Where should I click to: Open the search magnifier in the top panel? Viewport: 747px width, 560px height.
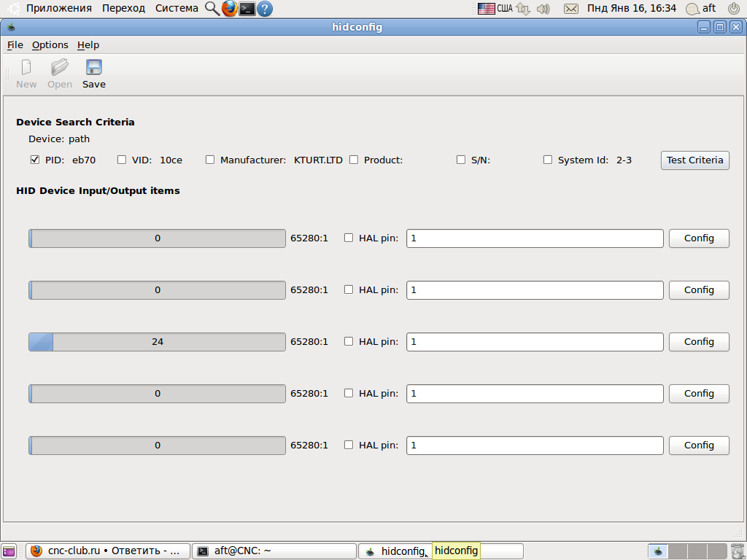point(212,9)
